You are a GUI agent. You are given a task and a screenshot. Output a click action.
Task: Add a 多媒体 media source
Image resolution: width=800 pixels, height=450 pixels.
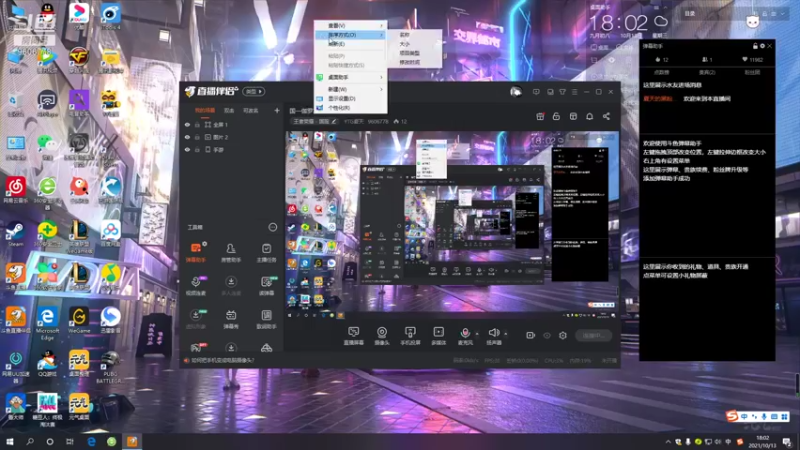pyautogui.click(x=438, y=336)
